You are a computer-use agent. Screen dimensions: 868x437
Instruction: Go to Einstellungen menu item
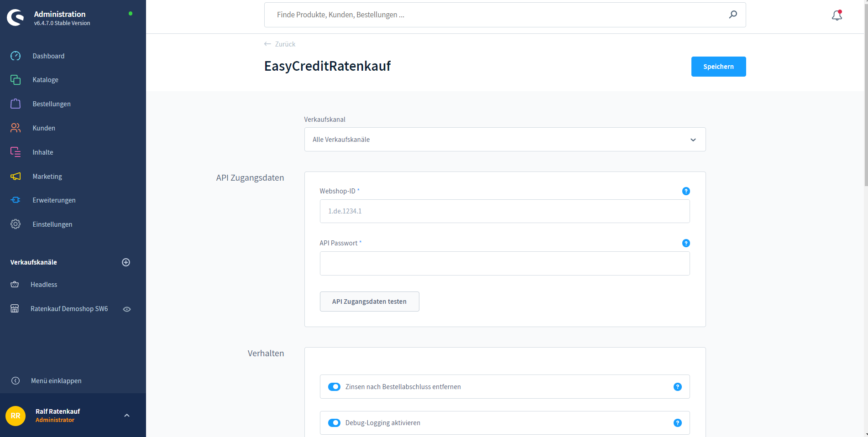click(x=52, y=224)
